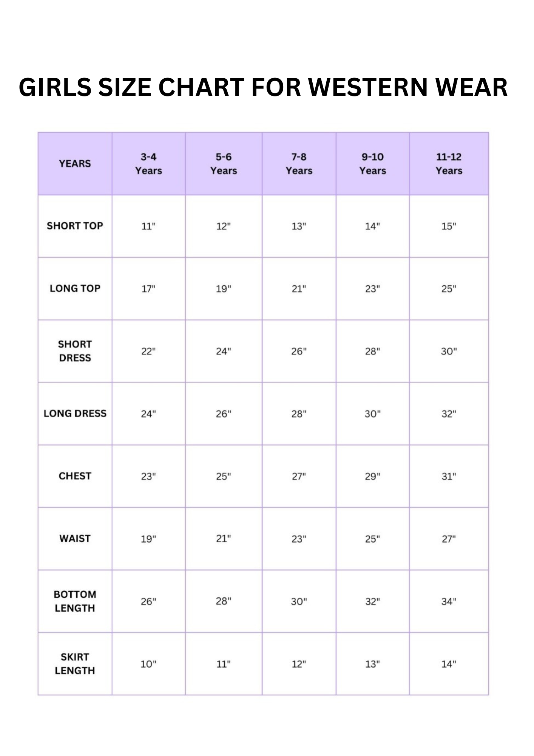This screenshot has width=534, height=756.
Task: Click the SKIRT LENGTH row label
Action: pos(75,664)
